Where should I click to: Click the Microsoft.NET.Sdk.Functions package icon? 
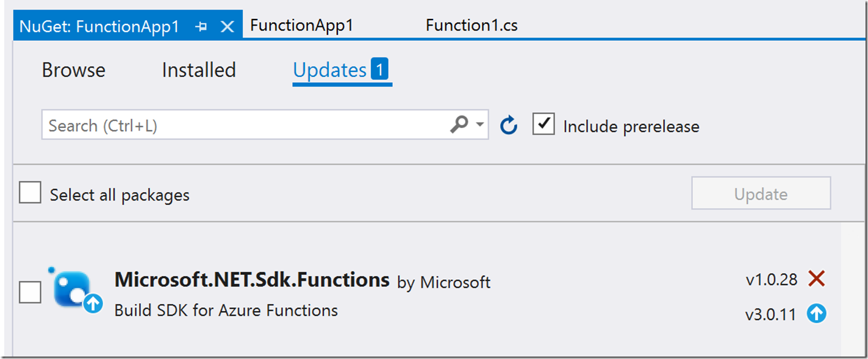click(x=75, y=291)
